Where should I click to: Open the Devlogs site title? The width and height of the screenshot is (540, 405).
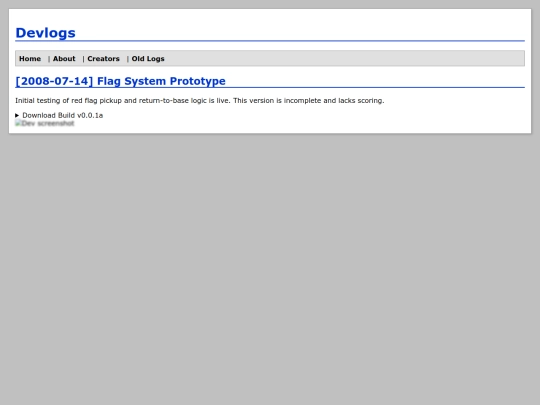[x=45, y=33]
